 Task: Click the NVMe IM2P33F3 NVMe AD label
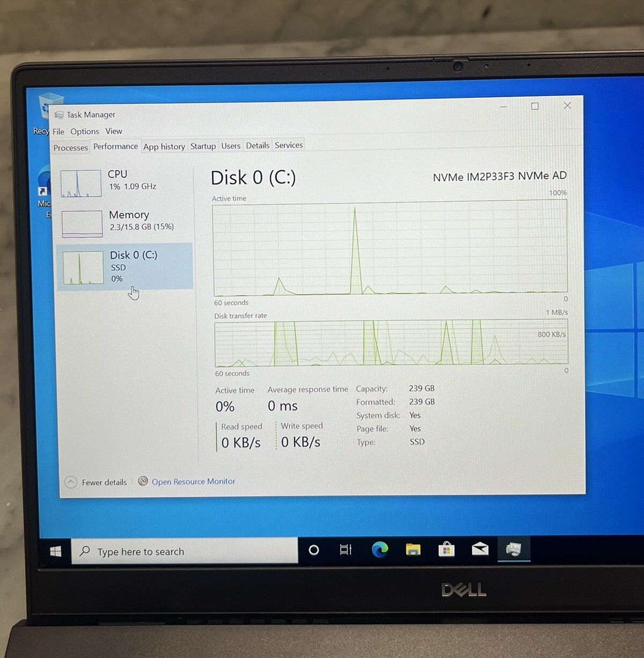(x=500, y=176)
